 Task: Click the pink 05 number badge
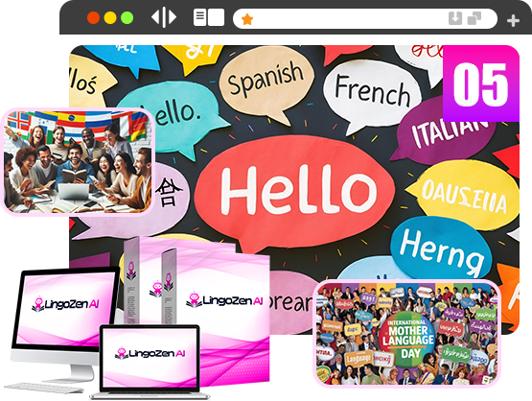pyautogui.click(x=481, y=83)
